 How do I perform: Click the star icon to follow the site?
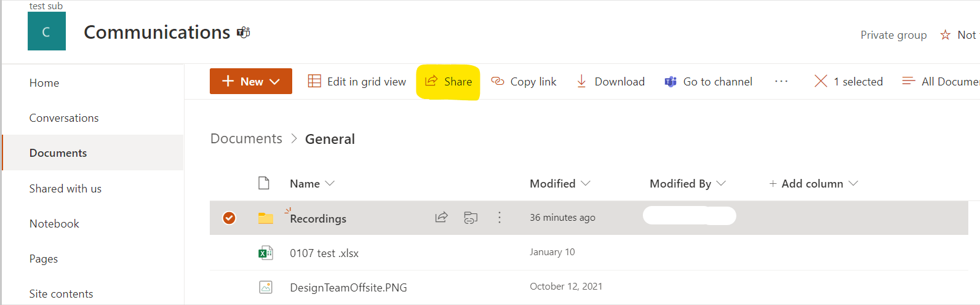(946, 35)
